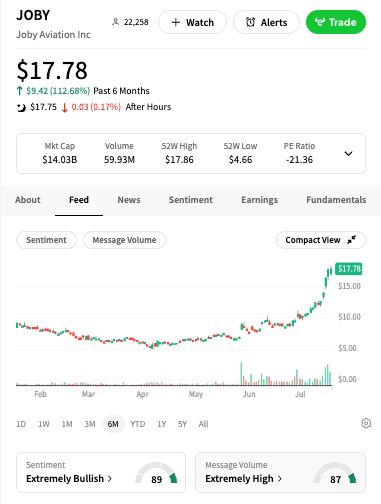Select the YTD time range
The width and height of the screenshot is (381, 504).
pos(138,424)
